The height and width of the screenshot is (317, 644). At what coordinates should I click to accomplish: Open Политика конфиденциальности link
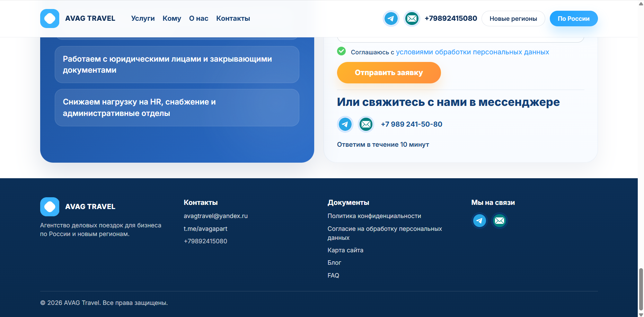pos(374,216)
